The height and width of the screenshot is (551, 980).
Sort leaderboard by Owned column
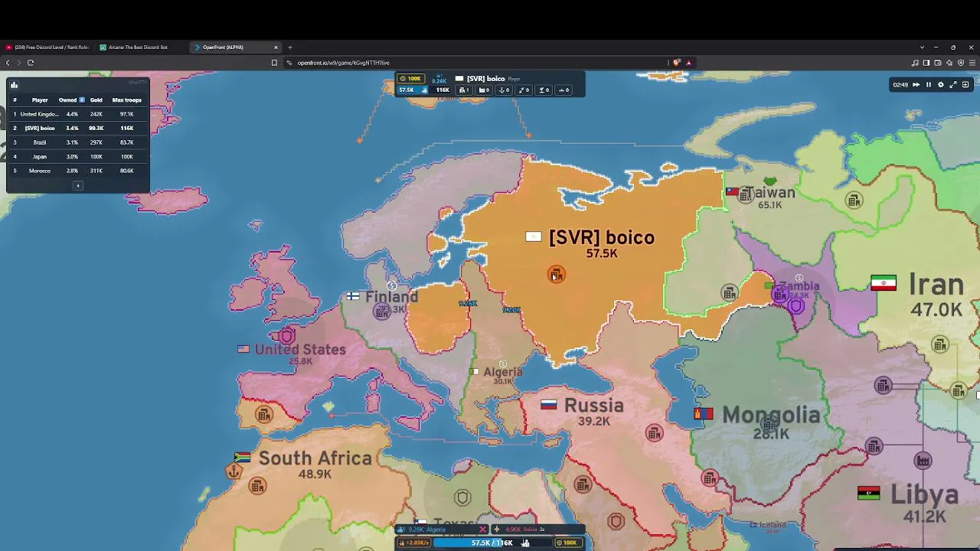tap(71, 99)
